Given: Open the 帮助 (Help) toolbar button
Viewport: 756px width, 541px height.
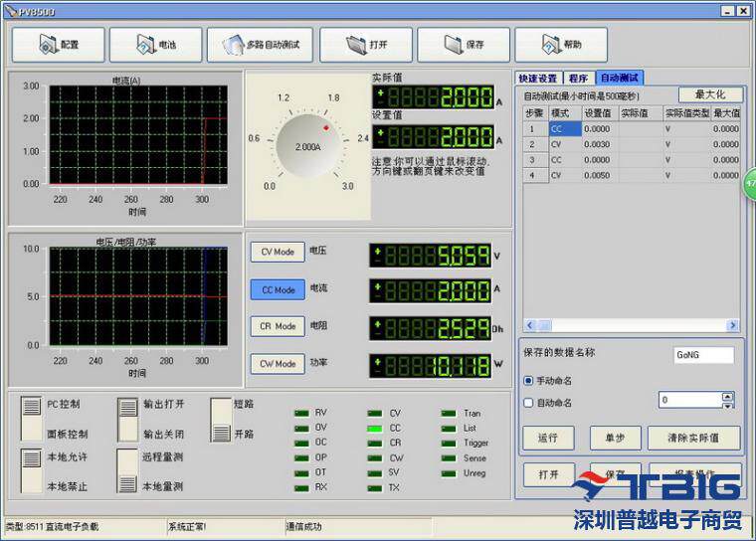Looking at the screenshot, I should [561, 45].
